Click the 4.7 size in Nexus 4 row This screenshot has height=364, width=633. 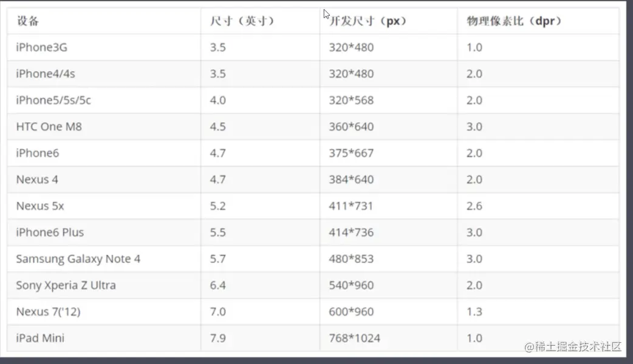217,180
